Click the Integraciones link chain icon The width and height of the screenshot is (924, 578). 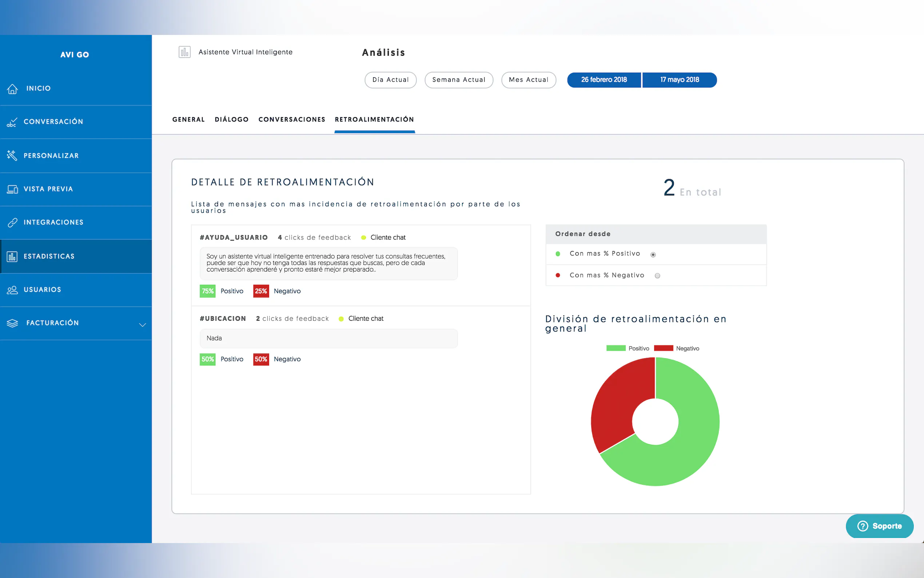[12, 222]
